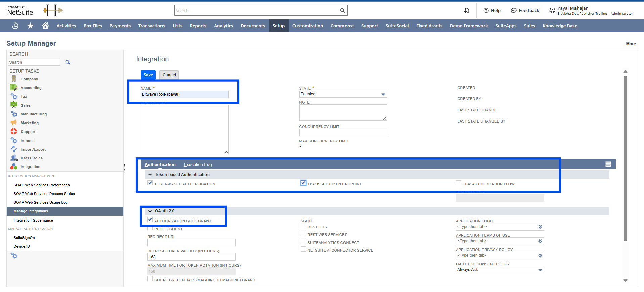Open the Customization menu
The width and height of the screenshot is (644, 292).
(308, 26)
